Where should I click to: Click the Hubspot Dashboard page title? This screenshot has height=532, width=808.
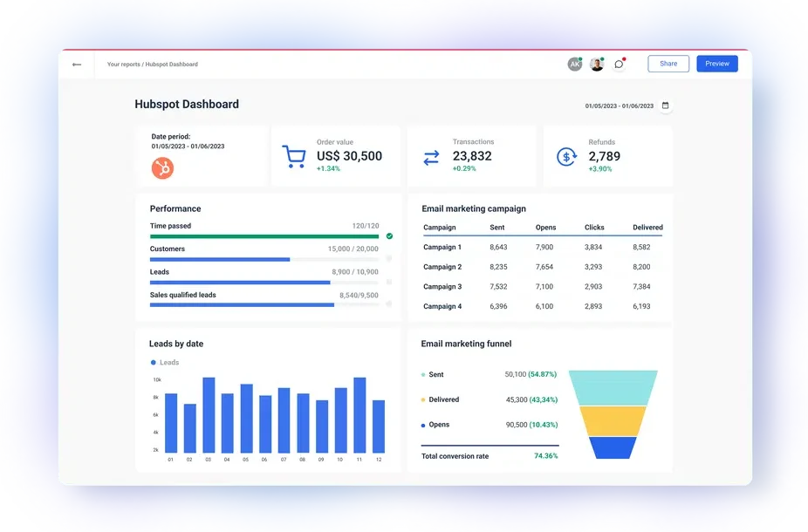point(187,104)
